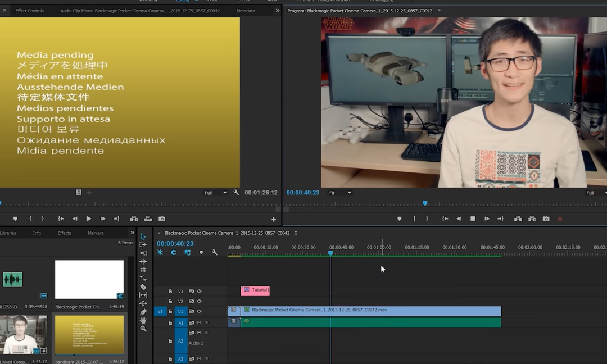Screen dimensions: 607x364
Task: Open the Markers tab
Action: click(96, 233)
